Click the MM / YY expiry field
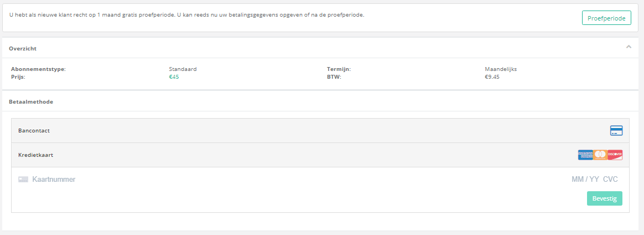 pyautogui.click(x=585, y=180)
